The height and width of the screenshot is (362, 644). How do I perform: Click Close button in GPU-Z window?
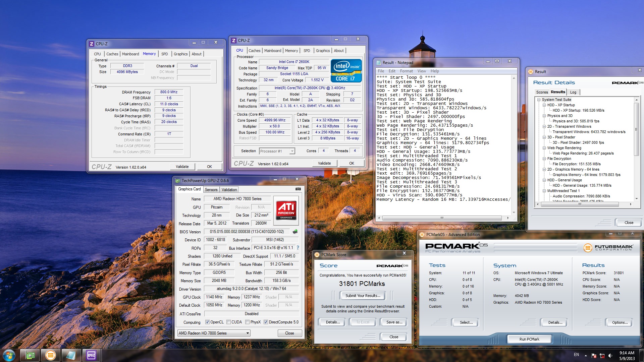click(x=289, y=333)
